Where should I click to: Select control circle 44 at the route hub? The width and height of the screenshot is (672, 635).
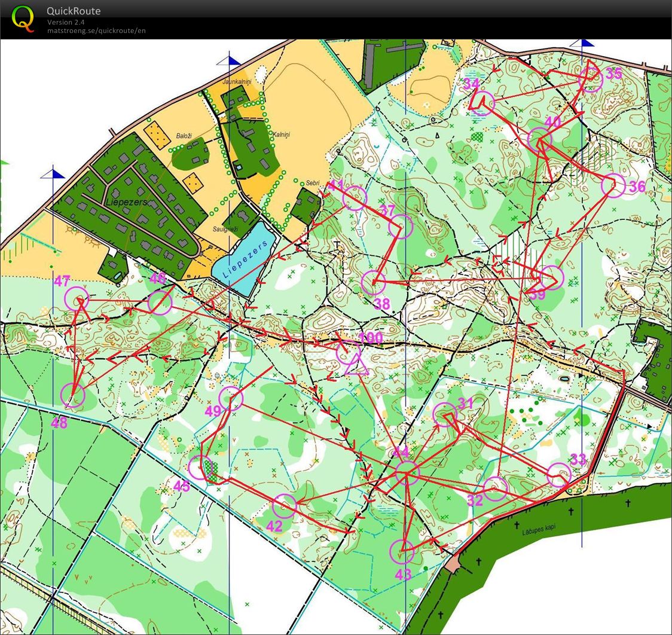pos(407,472)
